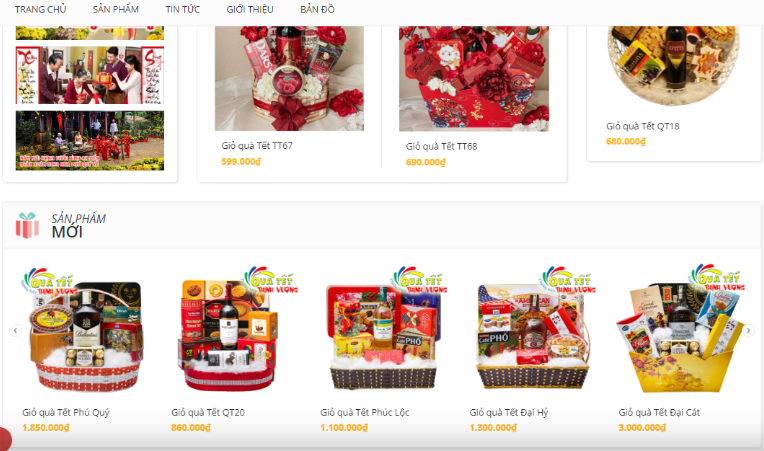Go to TIN TỨC page
The image size is (764, 451).
pyautogui.click(x=183, y=9)
